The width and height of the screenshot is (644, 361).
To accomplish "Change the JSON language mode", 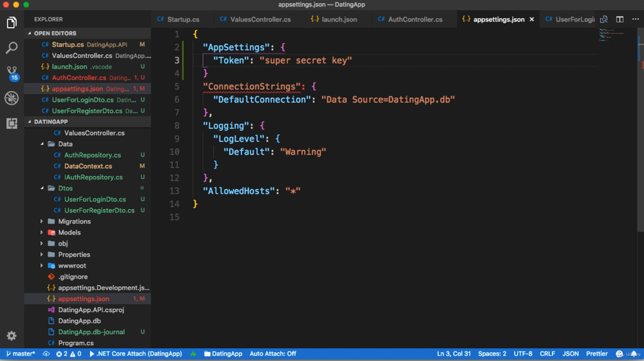I will pos(571,354).
